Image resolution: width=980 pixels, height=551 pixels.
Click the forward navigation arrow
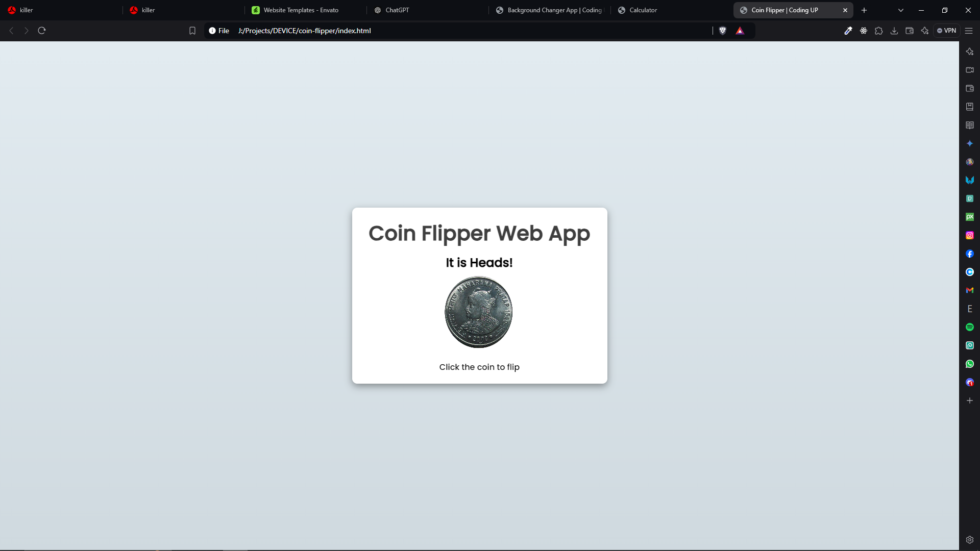coord(27,31)
